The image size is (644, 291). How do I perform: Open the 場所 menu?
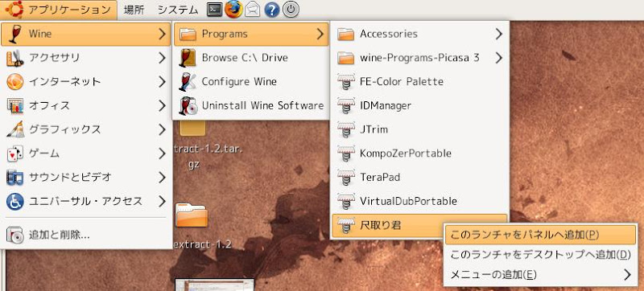(134, 10)
